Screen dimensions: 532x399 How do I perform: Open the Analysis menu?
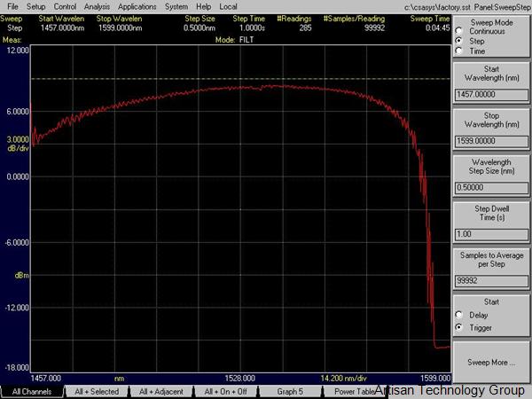(98, 6)
